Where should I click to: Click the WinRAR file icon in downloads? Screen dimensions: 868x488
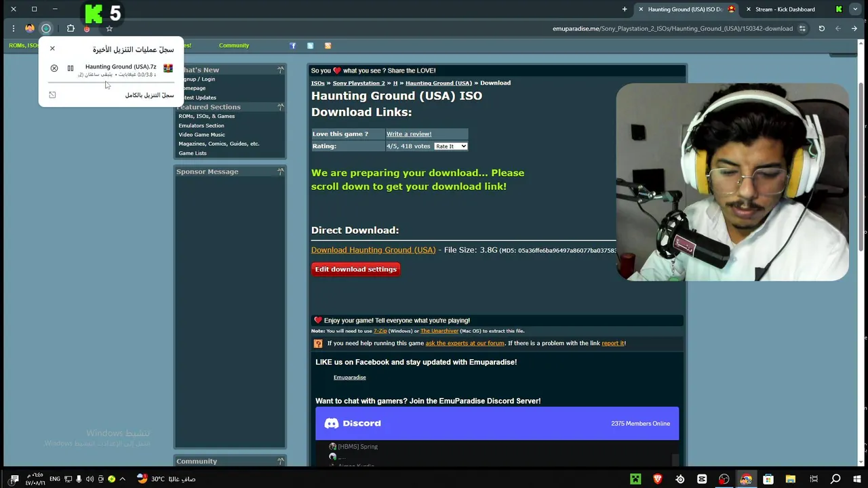[x=168, y=68]
